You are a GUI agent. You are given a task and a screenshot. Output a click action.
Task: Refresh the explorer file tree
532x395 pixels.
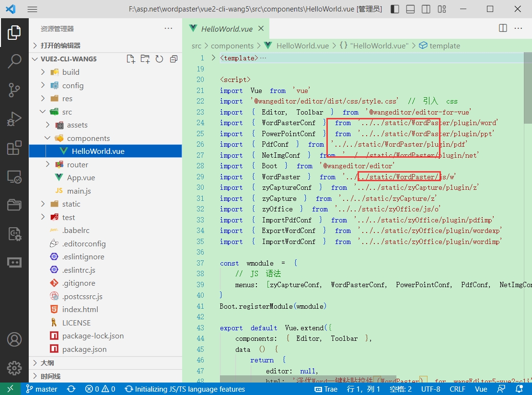pos(159,59)
